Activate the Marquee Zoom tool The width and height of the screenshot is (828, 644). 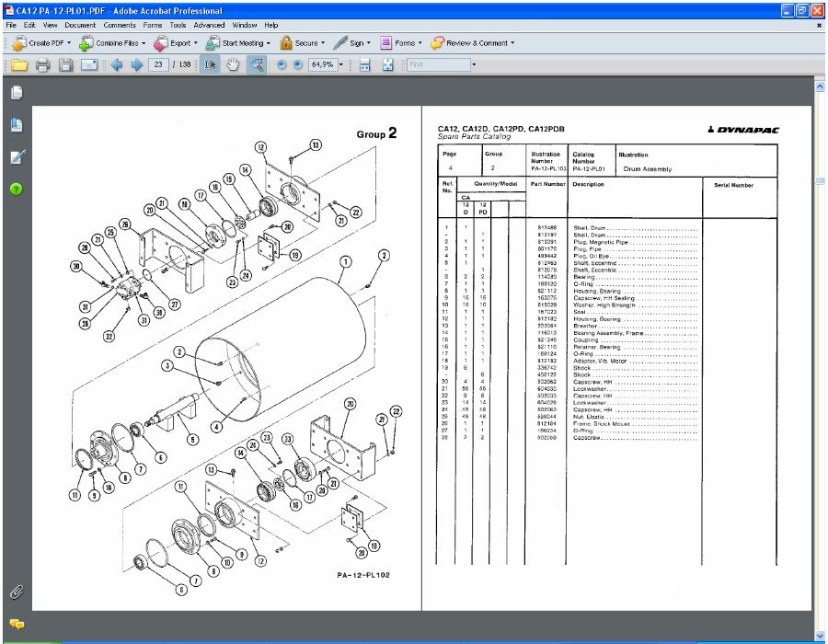tap(257, 65)
